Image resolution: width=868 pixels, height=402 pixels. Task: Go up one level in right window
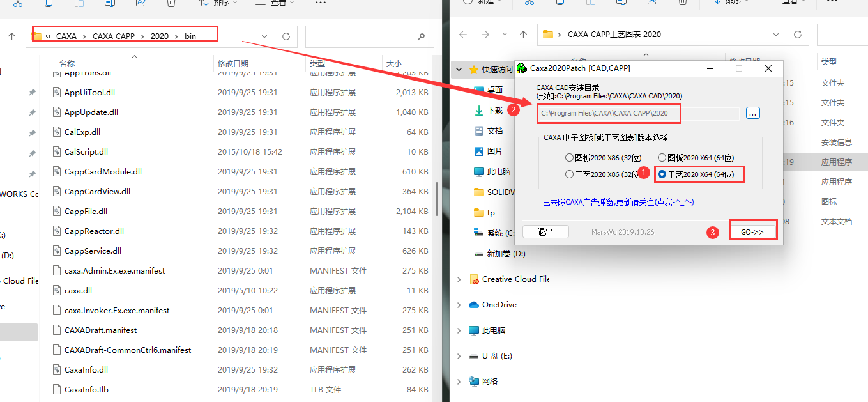(524, 35)
